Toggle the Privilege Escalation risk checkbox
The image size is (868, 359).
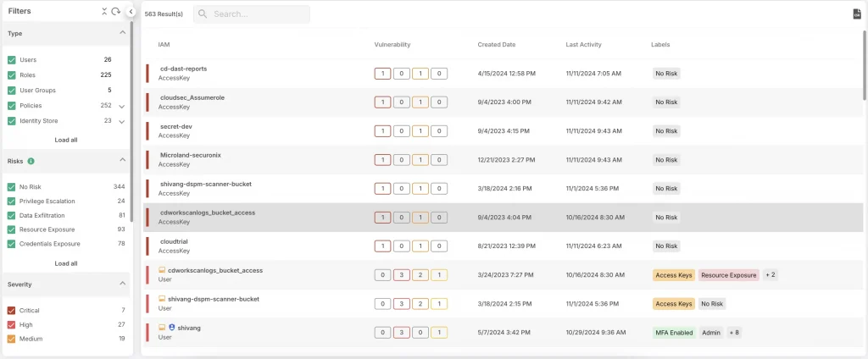[x=11, y=202]
